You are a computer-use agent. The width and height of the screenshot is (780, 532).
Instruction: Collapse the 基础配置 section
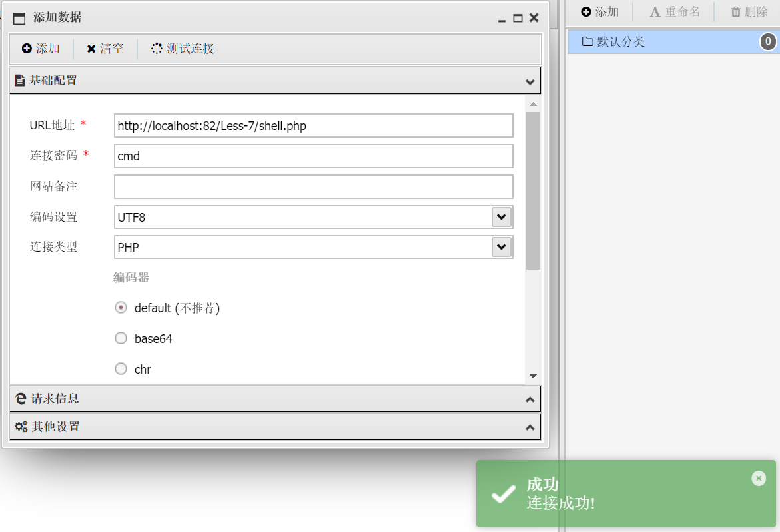pyautogui.click(x=530, y=81)
